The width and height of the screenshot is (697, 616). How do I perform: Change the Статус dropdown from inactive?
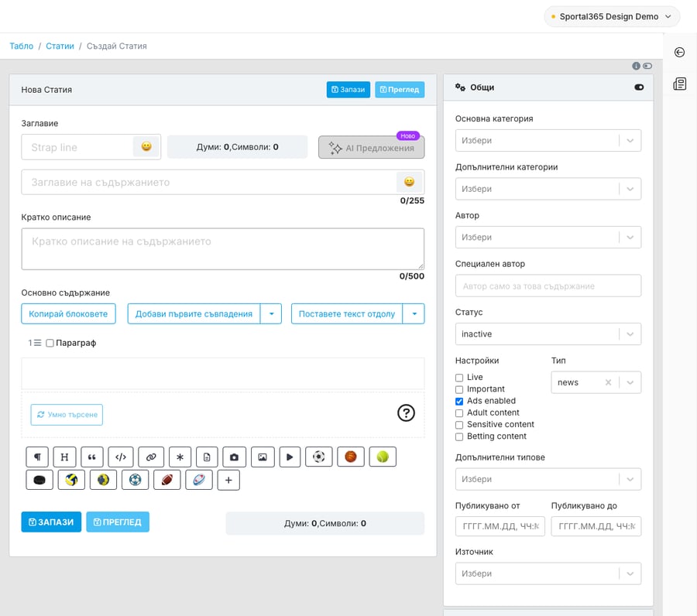[x=548, y=334]
